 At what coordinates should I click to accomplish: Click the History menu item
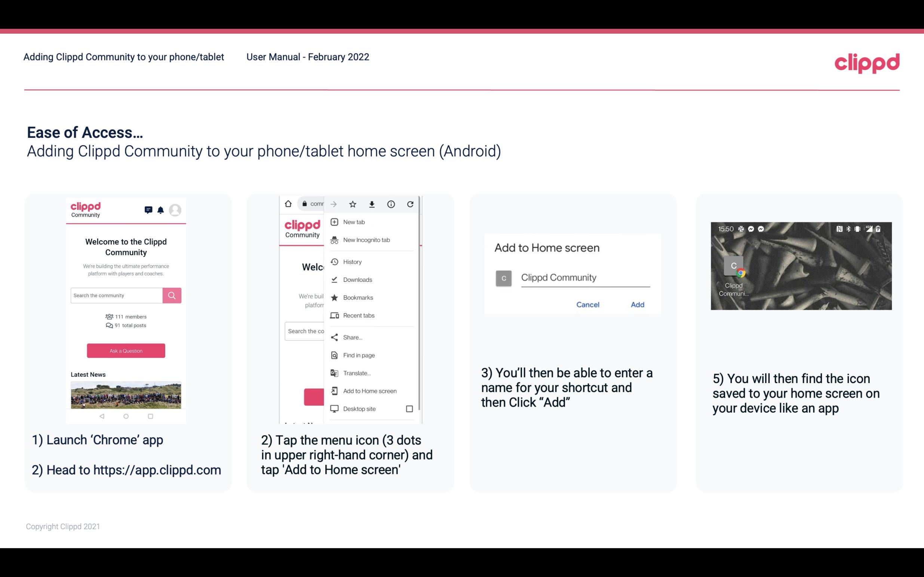353,261
